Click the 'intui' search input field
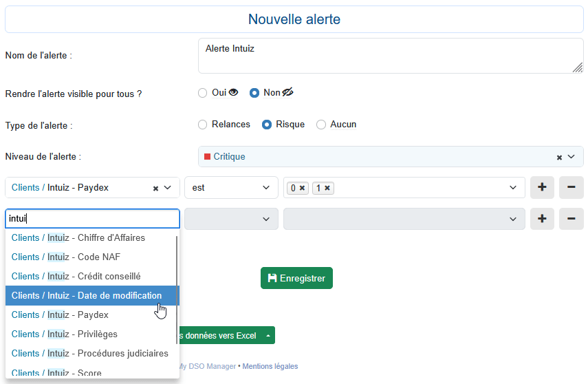Screen dimensions: 588x384 [x=92, y=218]
